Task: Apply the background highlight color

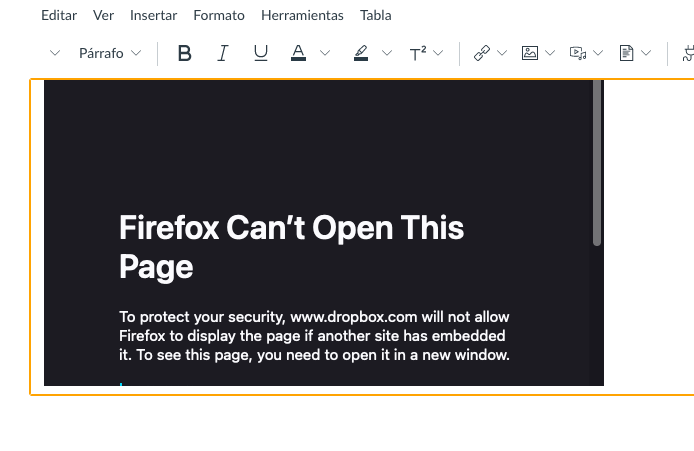Action: (361, 53)
